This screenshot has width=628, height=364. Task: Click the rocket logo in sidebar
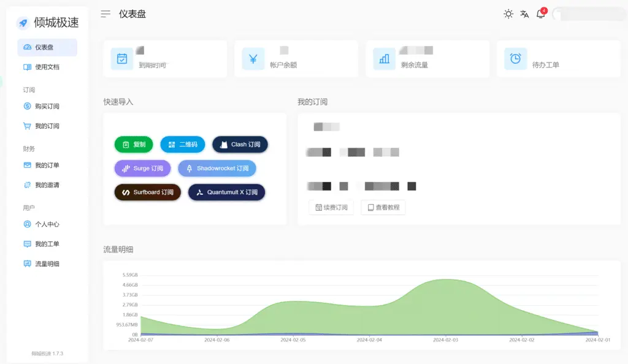[x=23, y=23]
